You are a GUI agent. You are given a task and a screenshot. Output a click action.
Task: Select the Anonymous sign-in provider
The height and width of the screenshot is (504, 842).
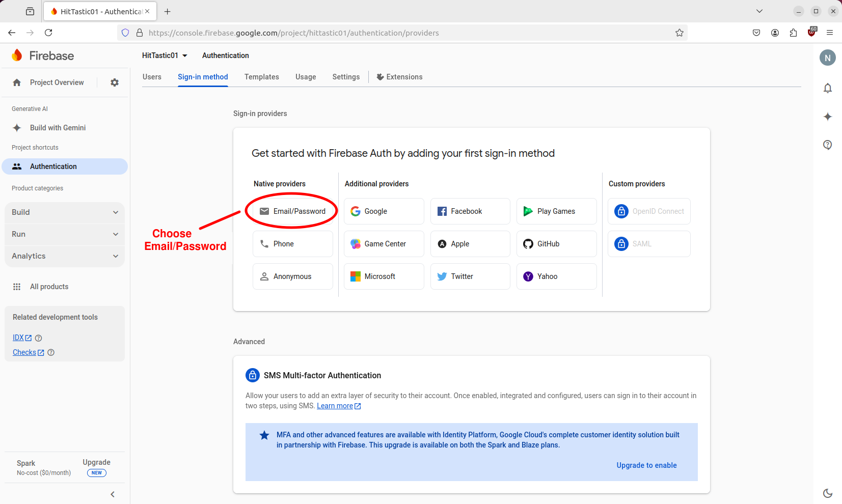coord(292,276)
